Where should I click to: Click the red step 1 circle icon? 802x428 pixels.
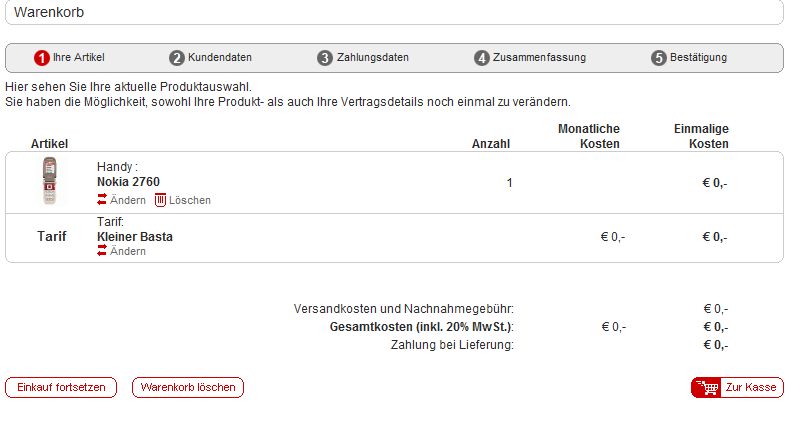pos(41,58)
